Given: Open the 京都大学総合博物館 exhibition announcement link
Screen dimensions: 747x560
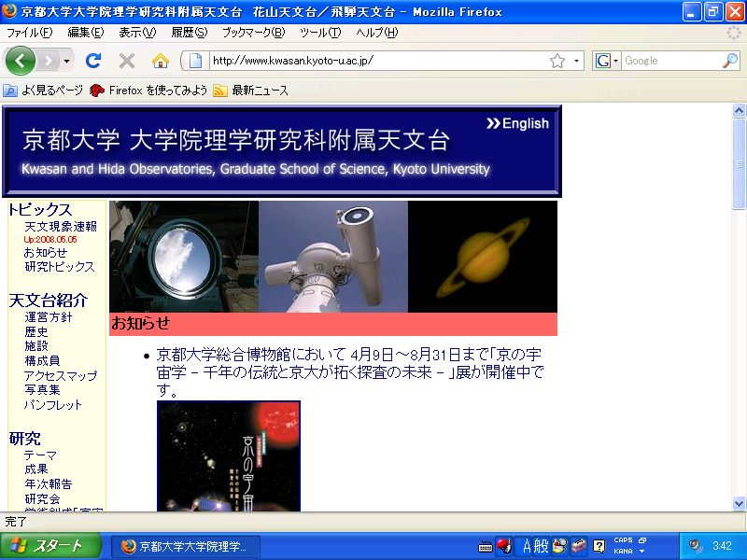Looking at the screenshot, I should coord(349,371).
